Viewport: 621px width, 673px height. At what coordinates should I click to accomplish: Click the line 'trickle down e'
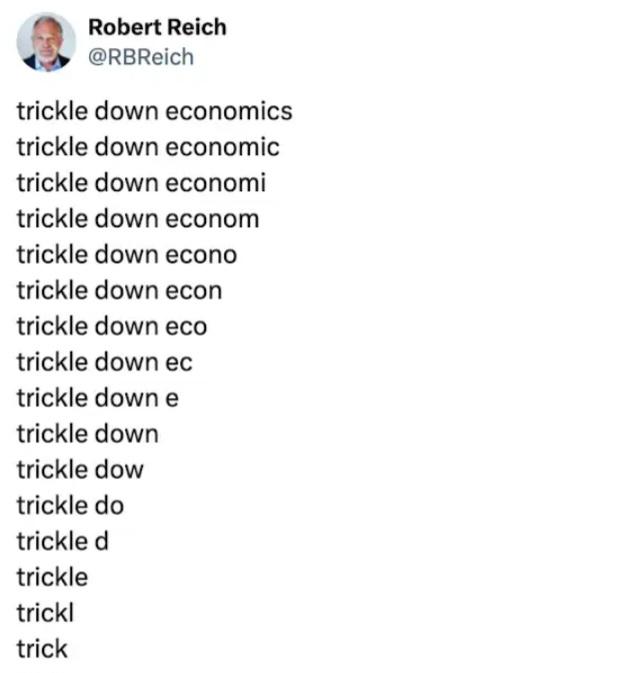pyautogui.click(x=97, y=398)
